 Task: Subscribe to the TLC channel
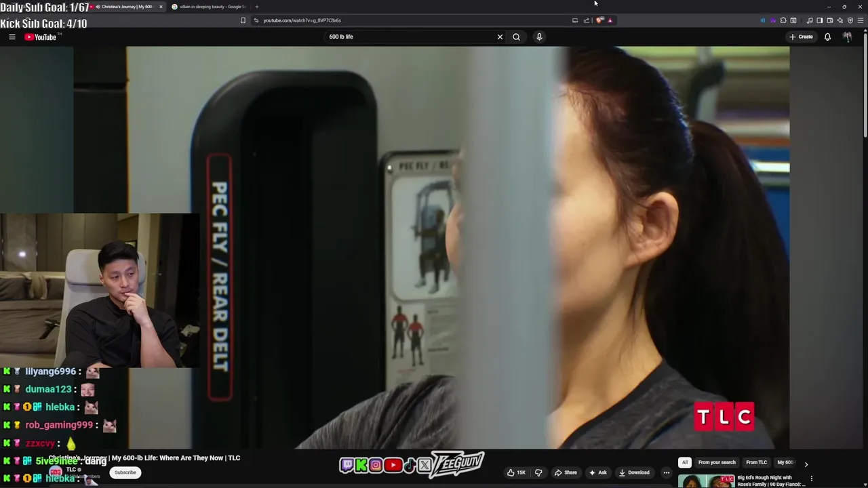pos(125,472)
